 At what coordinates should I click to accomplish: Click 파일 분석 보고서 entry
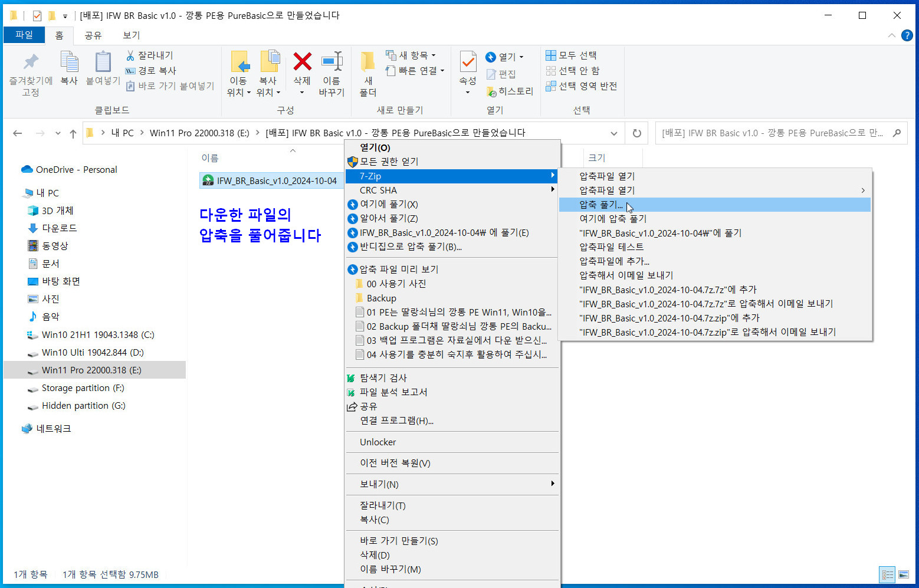pyautogui.click(x=452, y=392)
